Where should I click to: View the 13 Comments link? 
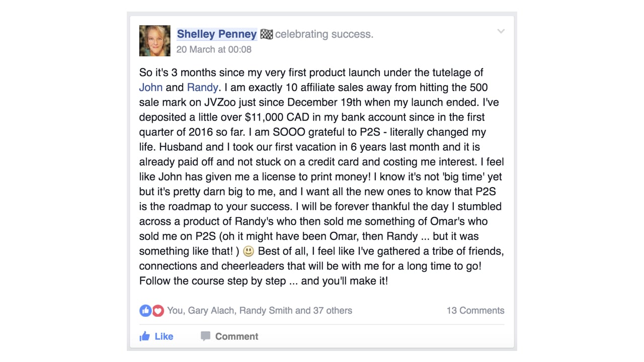[475, 311]
